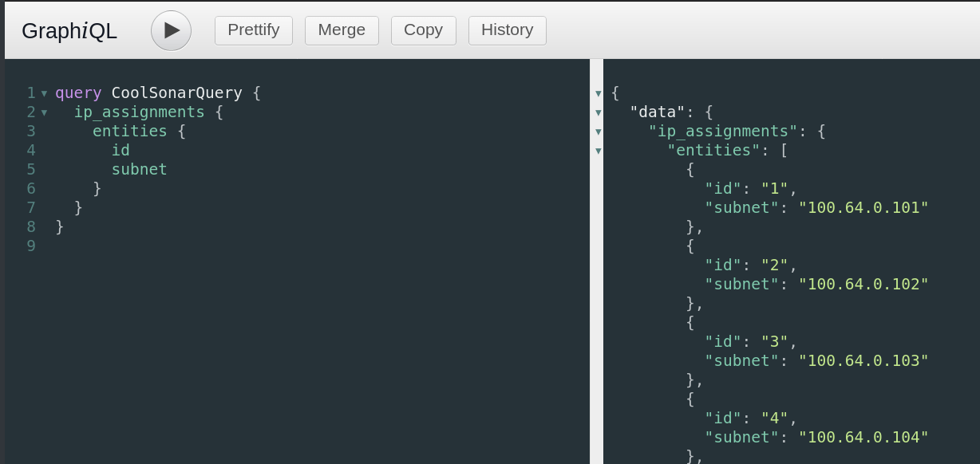
Task: Click the id value "1" in results
Action: 774,188
